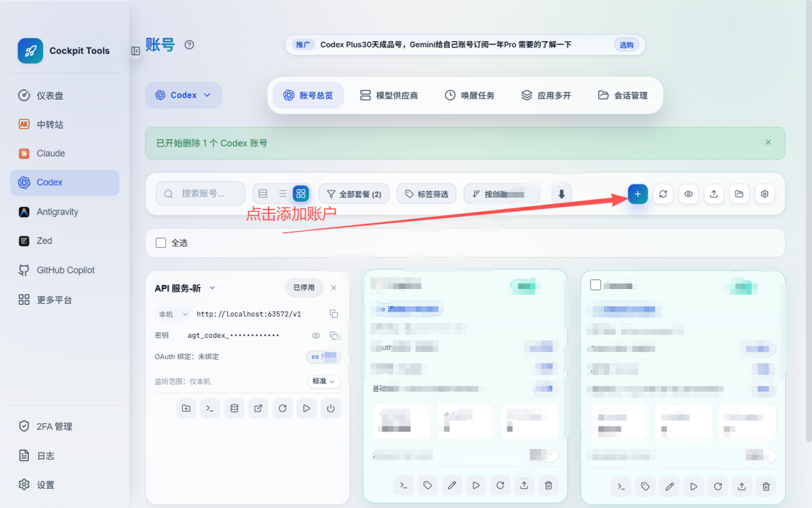Click the refresh icon on the rightmost account card
Image resolution: width=812 pixels, height=508 pixels.
[x=718, y=487]
